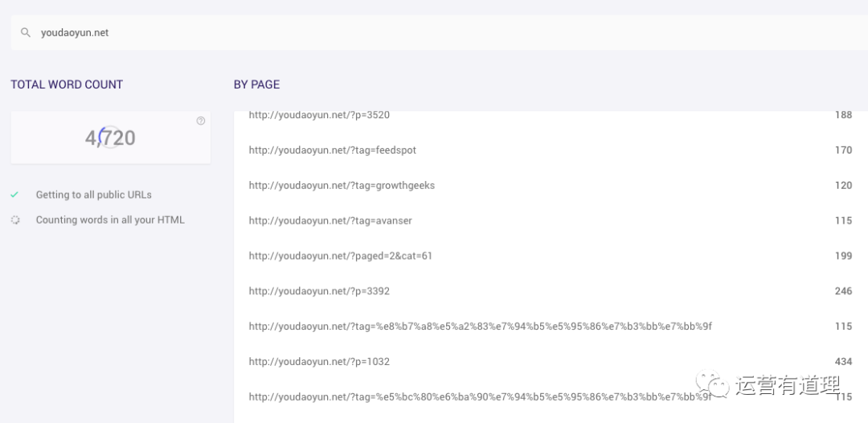Select the tag=avanser URL row

[x=551, y=220]
